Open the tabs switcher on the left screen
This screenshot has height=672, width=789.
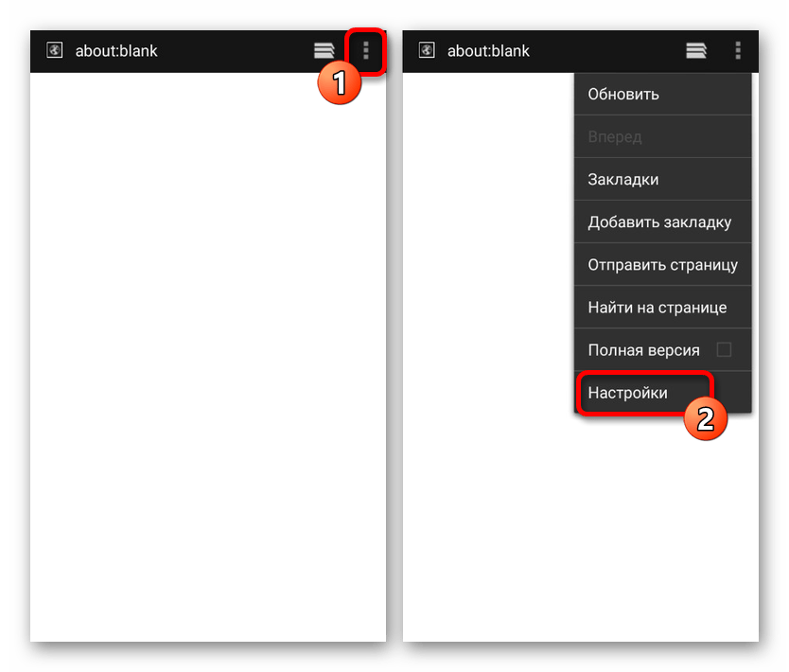[324, 51]
